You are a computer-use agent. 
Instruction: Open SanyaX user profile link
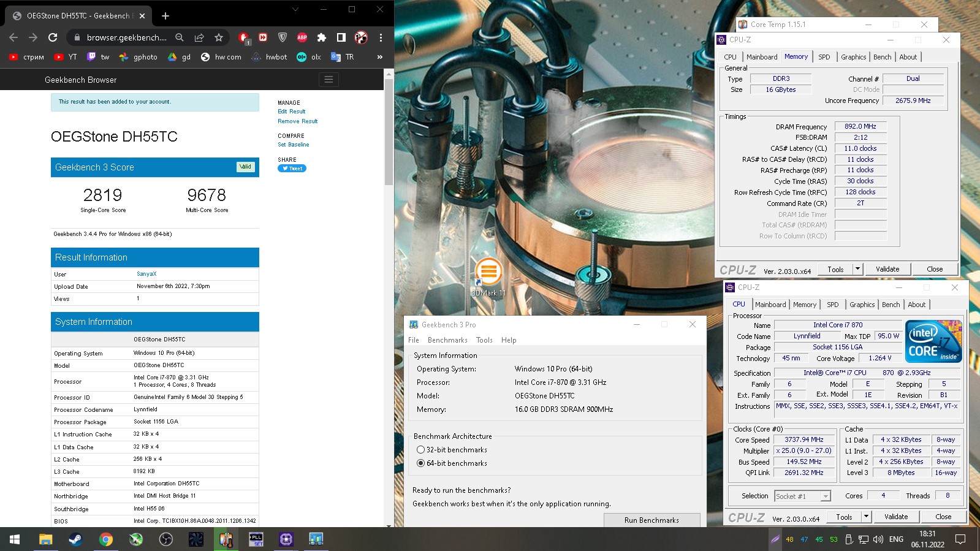click(x=146, y=274)
